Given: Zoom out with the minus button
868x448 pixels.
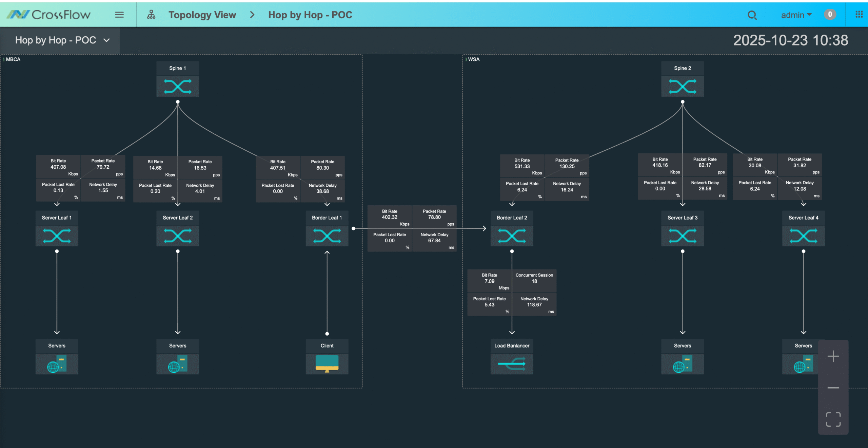Looking at the screenshot, I should [x=833, y=388].
